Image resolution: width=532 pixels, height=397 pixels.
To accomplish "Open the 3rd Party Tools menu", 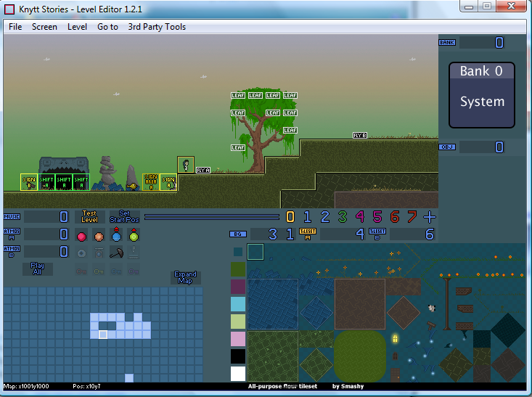I will coord(157,27).
